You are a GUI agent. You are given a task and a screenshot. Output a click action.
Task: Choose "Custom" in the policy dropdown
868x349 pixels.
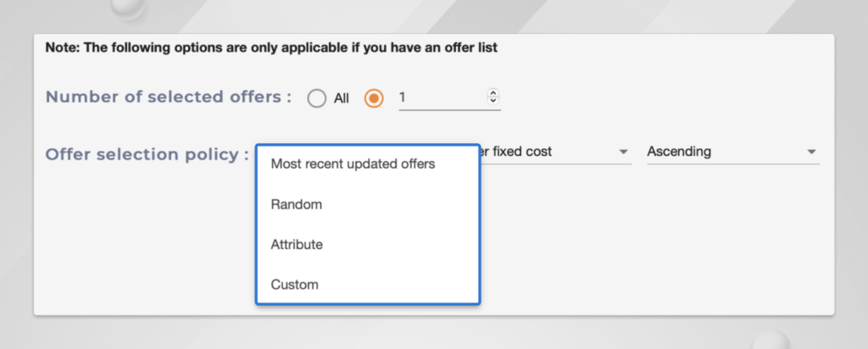pos(295,285)
